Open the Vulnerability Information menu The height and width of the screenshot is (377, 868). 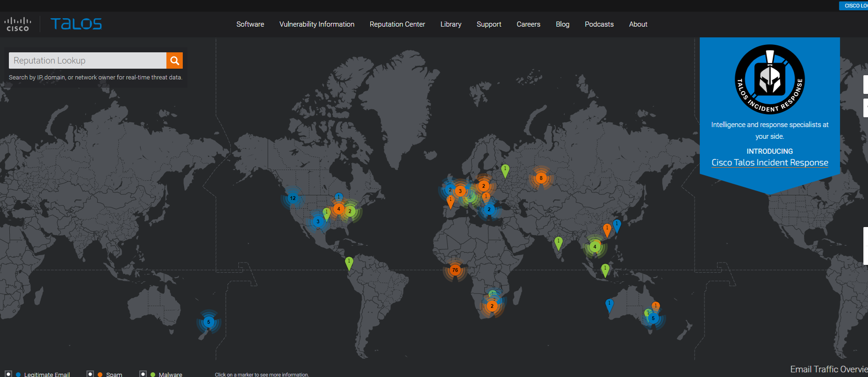coord(317,24)
